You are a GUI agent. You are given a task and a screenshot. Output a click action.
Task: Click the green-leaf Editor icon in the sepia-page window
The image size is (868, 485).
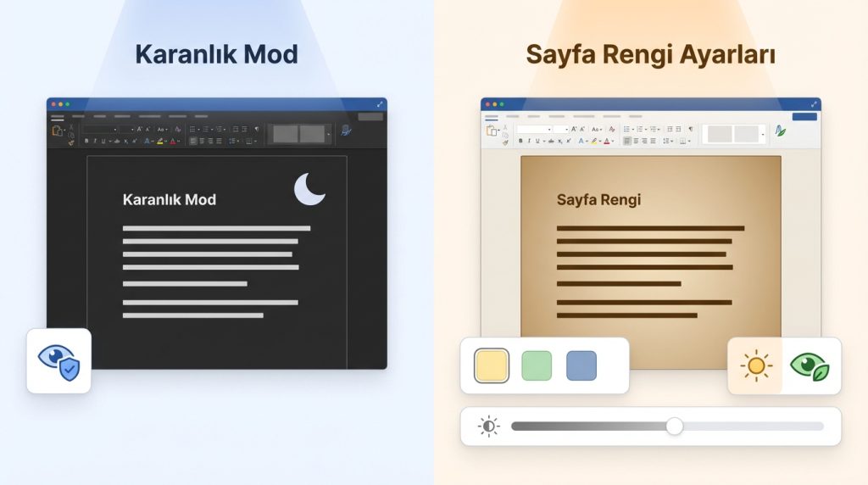[x=781, y=131]
